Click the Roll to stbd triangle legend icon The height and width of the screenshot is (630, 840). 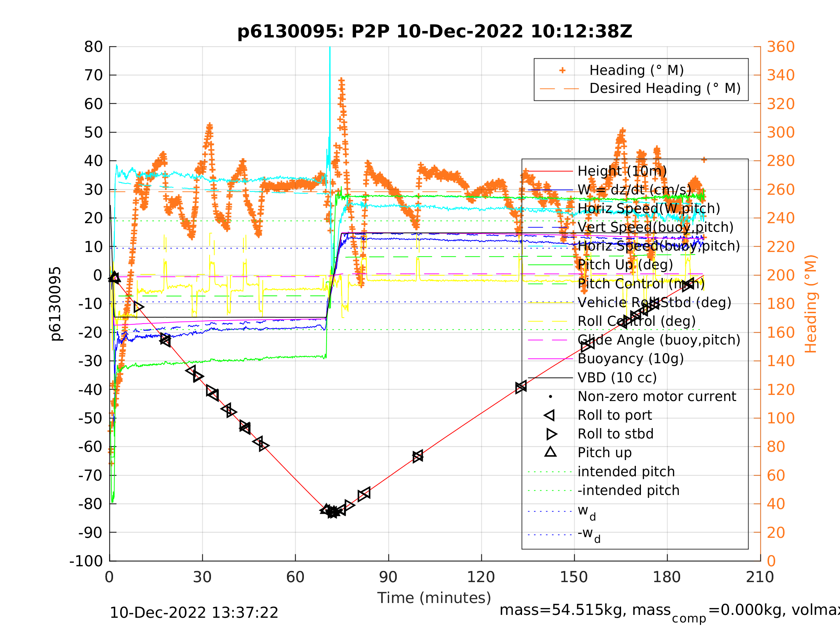[x=551, y=434]
